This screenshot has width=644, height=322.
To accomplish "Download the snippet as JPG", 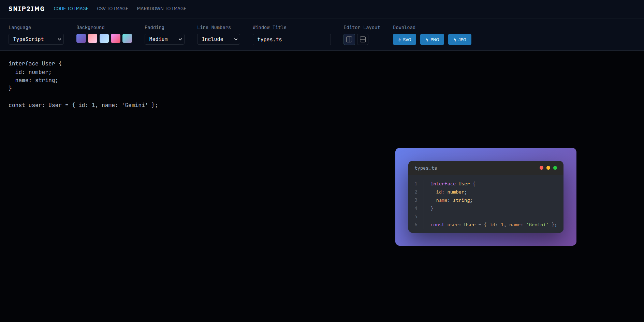I will pyautogui.click(x=459, y=40).
